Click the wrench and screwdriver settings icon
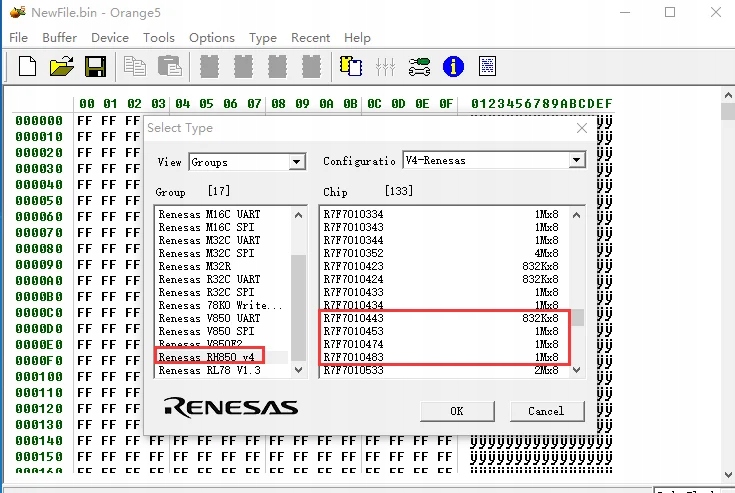The height and width of the screenshot is (493, 735). pos(420,67)
